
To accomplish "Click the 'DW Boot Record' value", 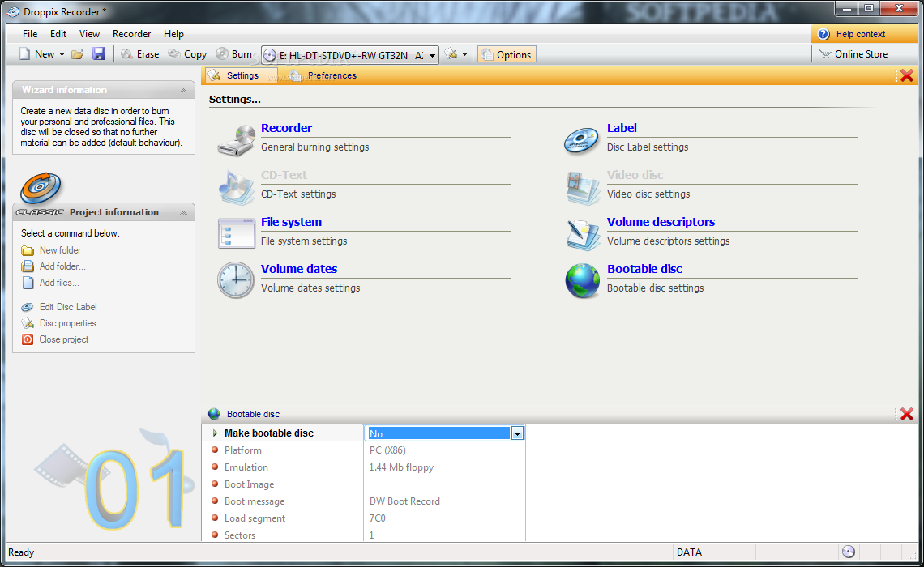I will click(404, 501).
